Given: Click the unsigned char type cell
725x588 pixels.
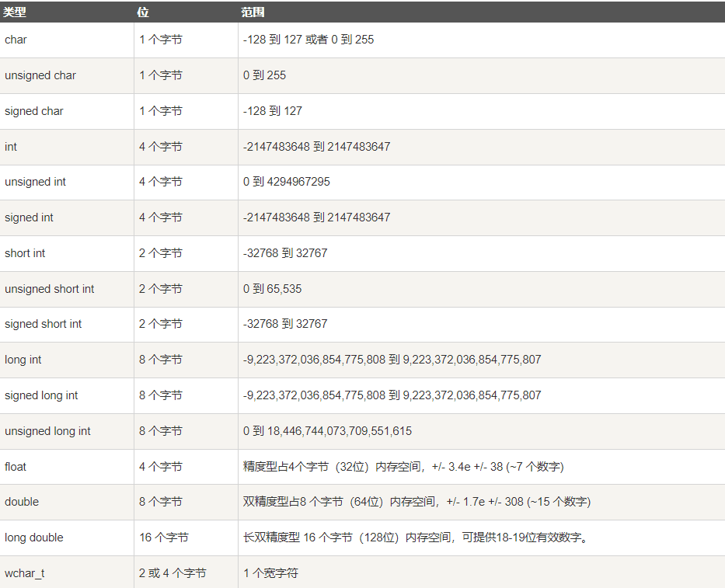Looking at the screenshot, I should (x=40, y=75).
